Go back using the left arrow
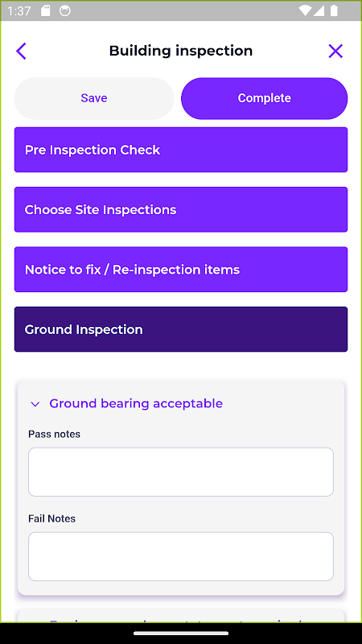The image size is (362, 644). coord(21,52)
